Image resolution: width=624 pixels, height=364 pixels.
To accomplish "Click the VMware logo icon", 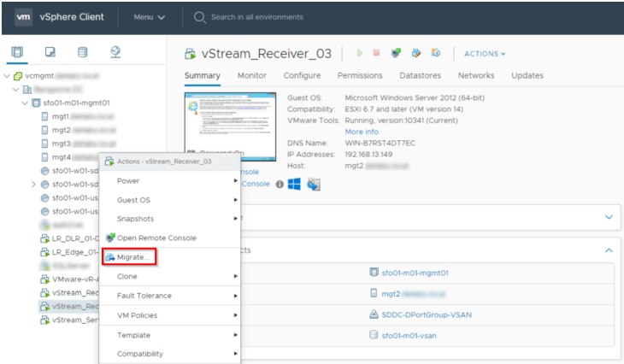I will (25, 17).
